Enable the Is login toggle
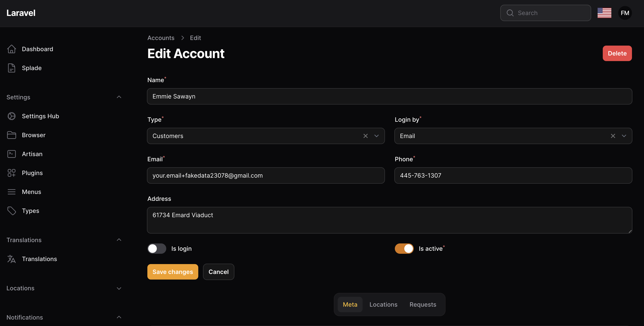The width and height of the screenshot is (644, 326). [x=157, y=248]
